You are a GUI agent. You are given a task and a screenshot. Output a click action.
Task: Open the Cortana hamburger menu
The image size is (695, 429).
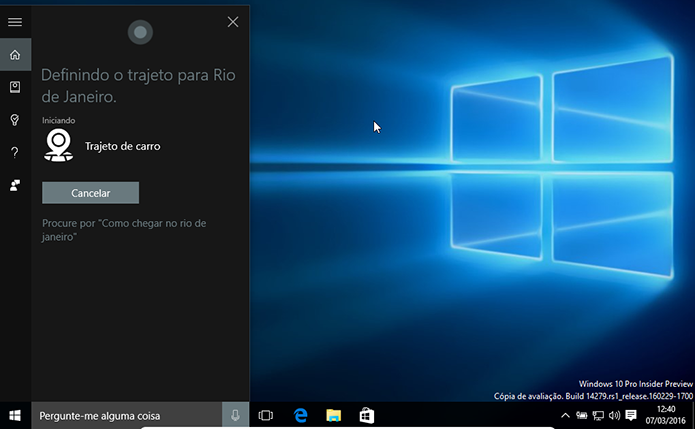coord(15,22)
